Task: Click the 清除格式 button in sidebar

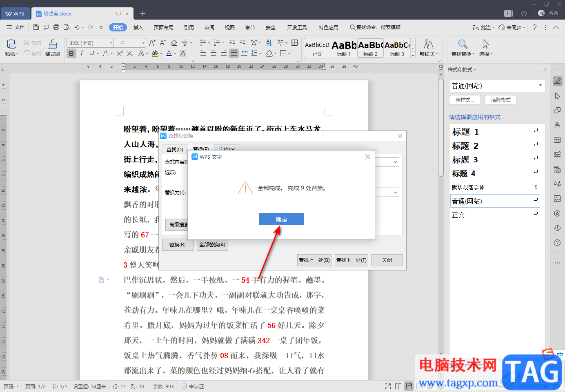Action: coord(501,100)
